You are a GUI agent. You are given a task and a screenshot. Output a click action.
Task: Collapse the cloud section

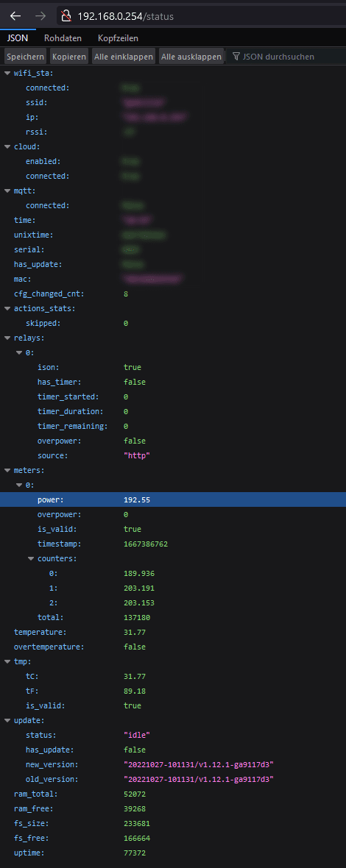point(7,146)
